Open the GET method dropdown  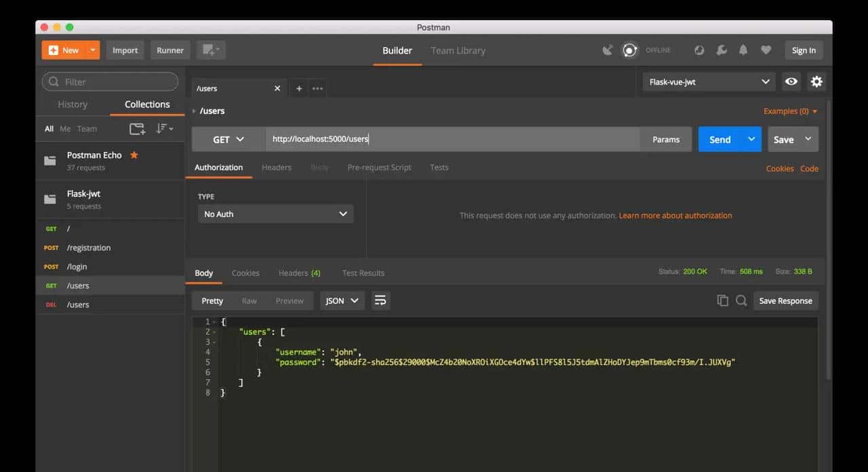229,139
